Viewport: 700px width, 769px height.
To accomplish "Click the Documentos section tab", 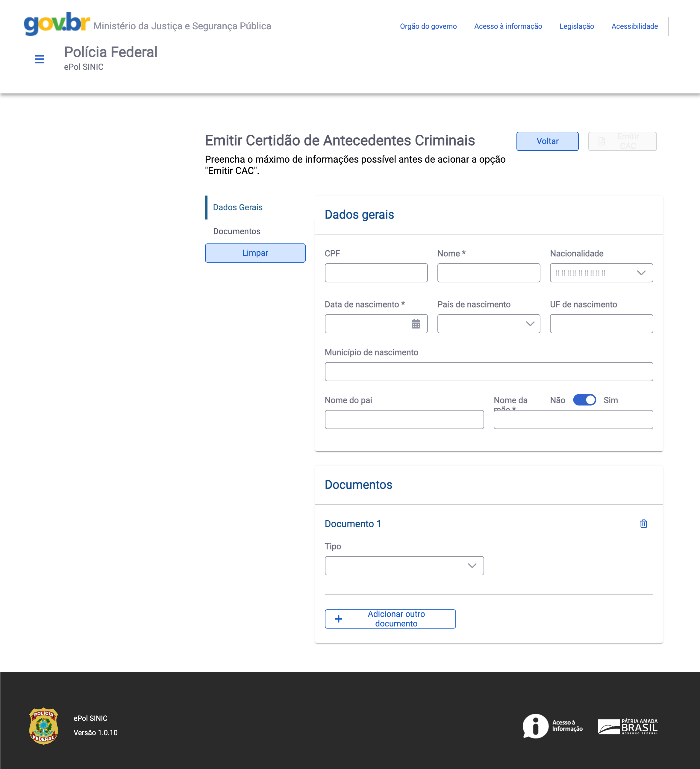I will (x=237, y=231).
